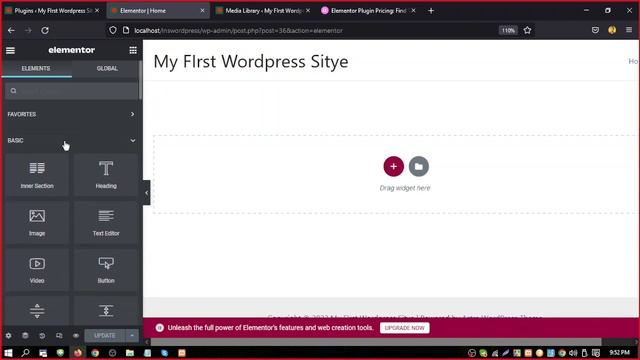Viewport: 640px width, 360px height.
Task: Switch to Plugins browser tab
Action: (x=52, y=11)
